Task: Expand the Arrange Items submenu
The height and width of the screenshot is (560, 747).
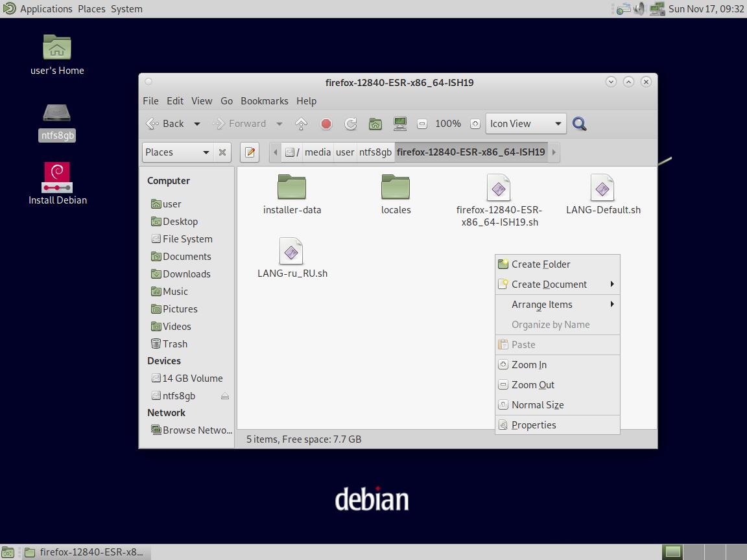Action: [x=558, y=304]
